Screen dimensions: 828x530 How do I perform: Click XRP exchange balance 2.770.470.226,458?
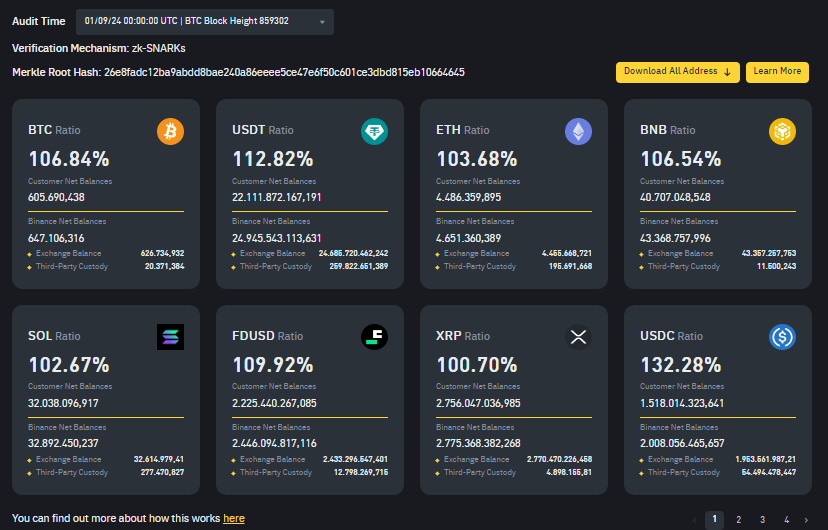[x=559, y=459]
